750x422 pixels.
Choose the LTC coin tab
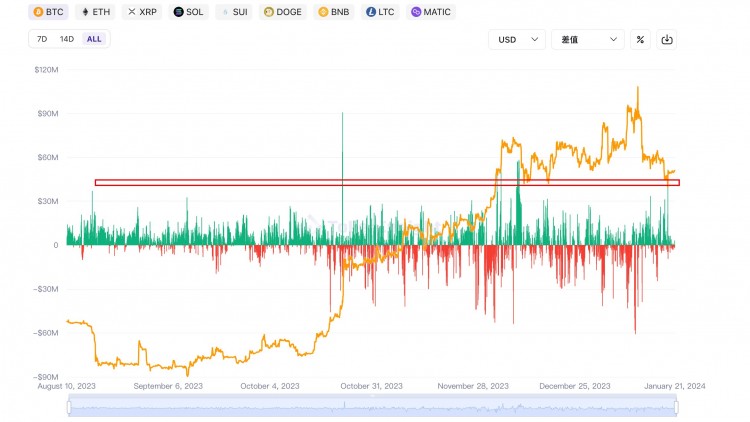(380, 12)
